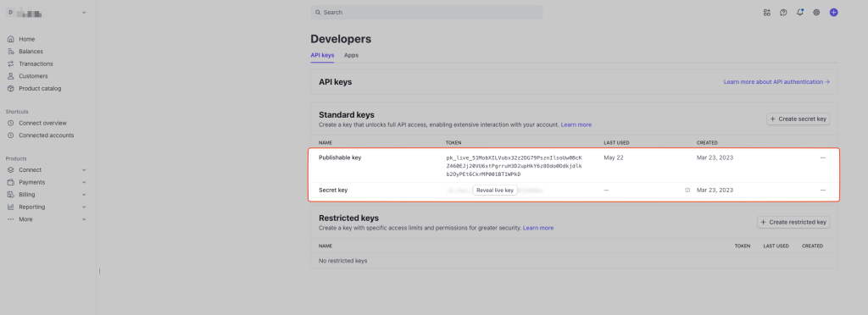The height and width of the screenshot is (315, 868).
Task: Click the Developers page heading
Action: [x=341, y=39]
